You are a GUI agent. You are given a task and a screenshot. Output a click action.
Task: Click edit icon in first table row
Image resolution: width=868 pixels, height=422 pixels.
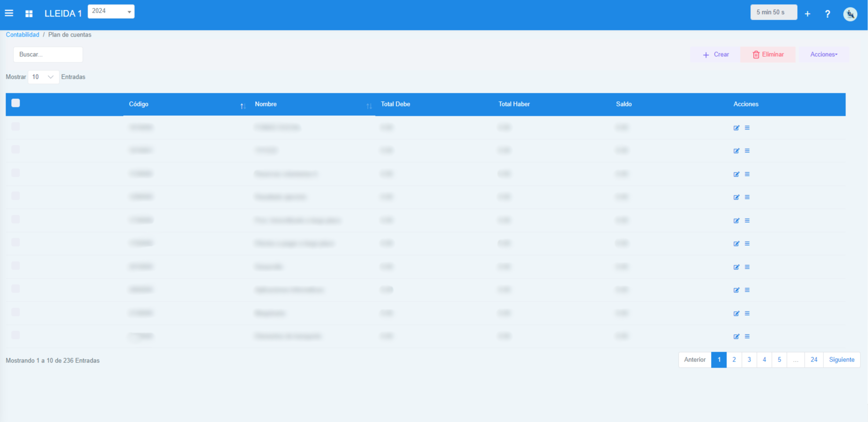click(736, 128)
